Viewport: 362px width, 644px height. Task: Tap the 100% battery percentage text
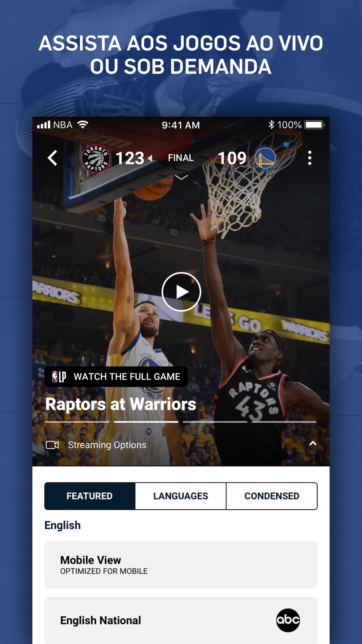click(x=289, y=125)
